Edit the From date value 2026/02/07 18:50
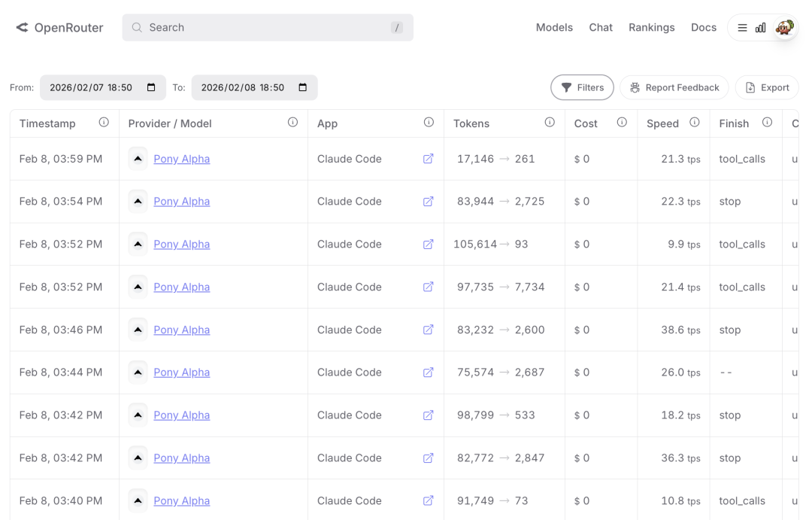 (x=91, y=87)
